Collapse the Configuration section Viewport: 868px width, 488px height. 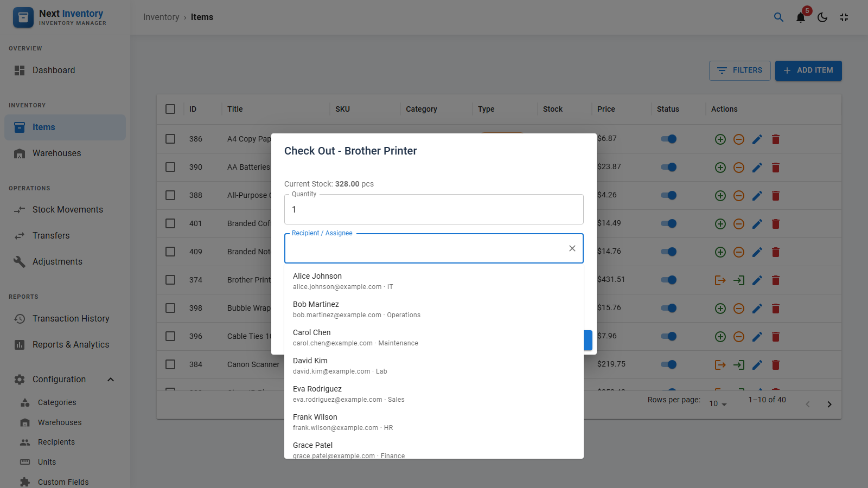click(x=65, y=380)
